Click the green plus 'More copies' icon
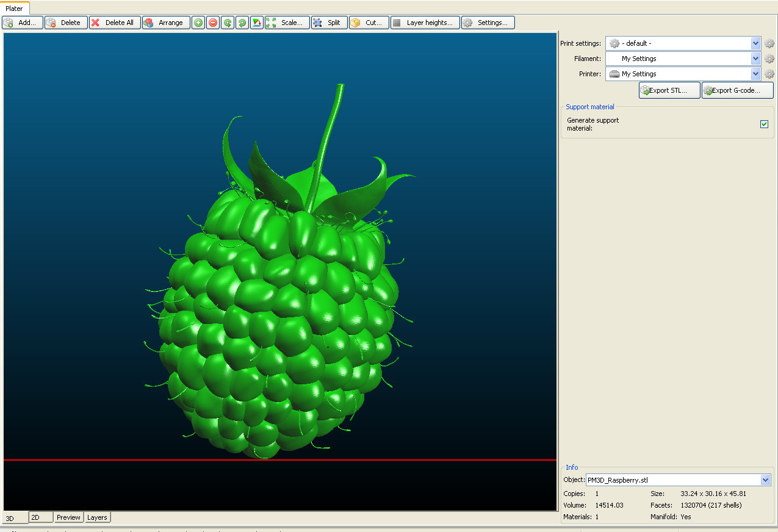This screenshot has width=778, height=532. (x=198, y=23)
